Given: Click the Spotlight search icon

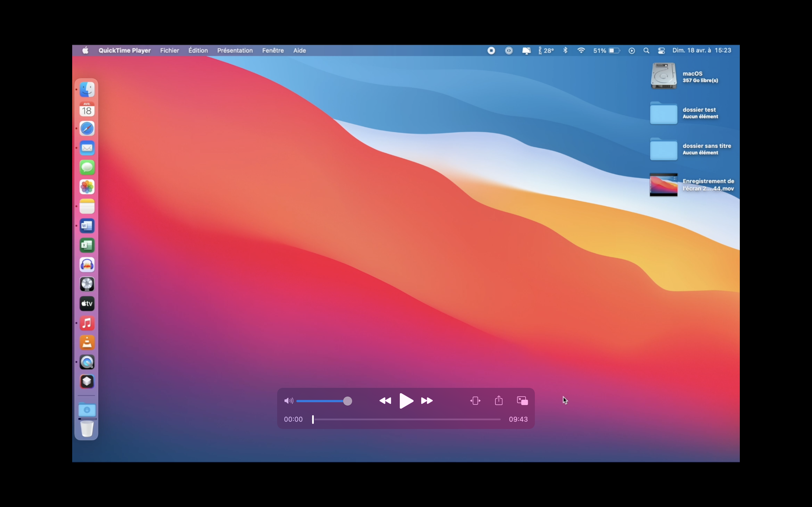Looking at the screenshot, I should click(646, 50).
